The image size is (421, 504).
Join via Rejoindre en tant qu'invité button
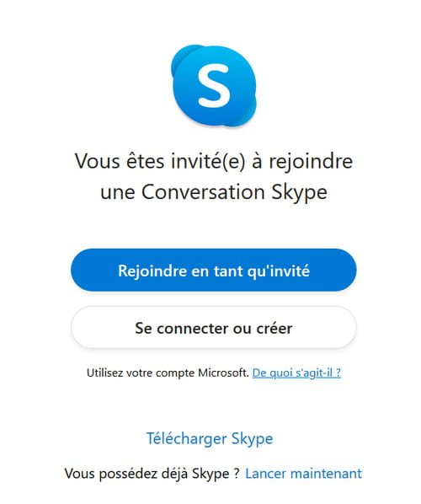coord(214,270)
